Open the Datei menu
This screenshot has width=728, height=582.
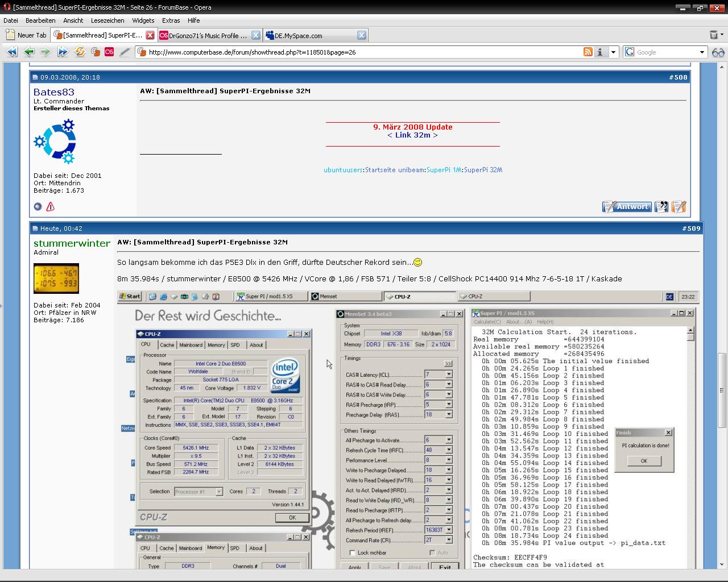[10, 20]
